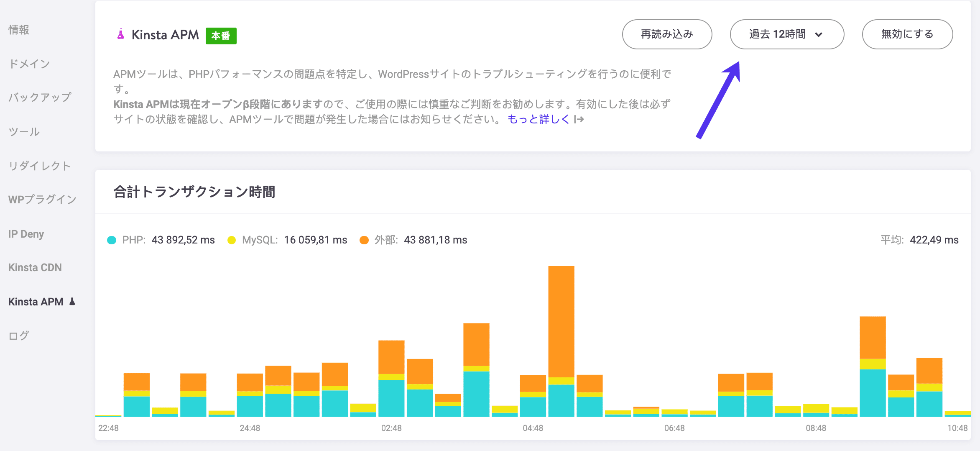Click the teal PHP color dot

(x=112, y=240)
